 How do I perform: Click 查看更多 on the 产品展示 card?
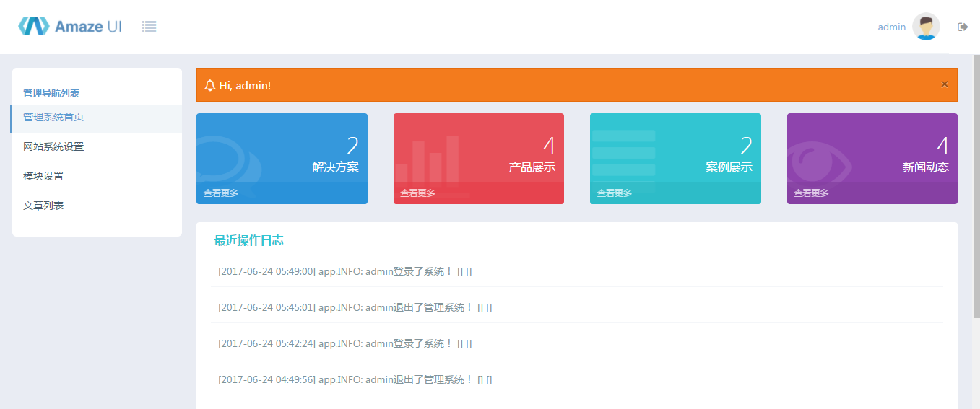[x=418, y=193]
